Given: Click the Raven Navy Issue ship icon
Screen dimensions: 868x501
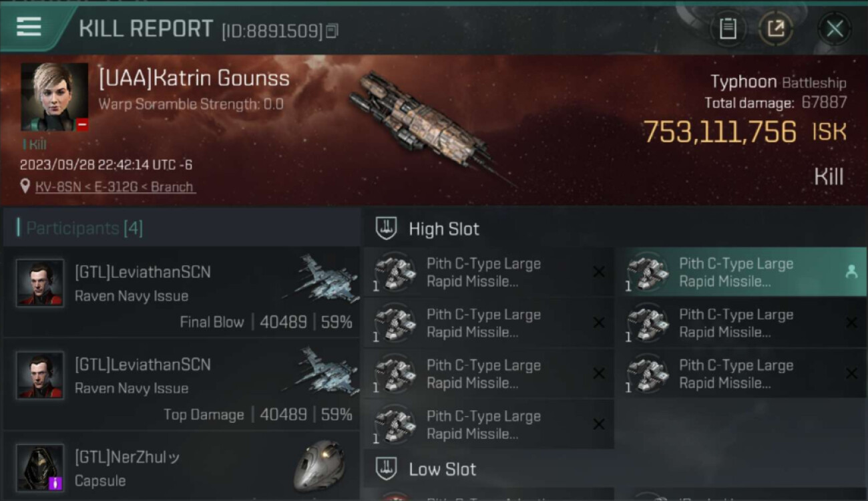Looking at the screenshot, I should [x=322, y=277].
